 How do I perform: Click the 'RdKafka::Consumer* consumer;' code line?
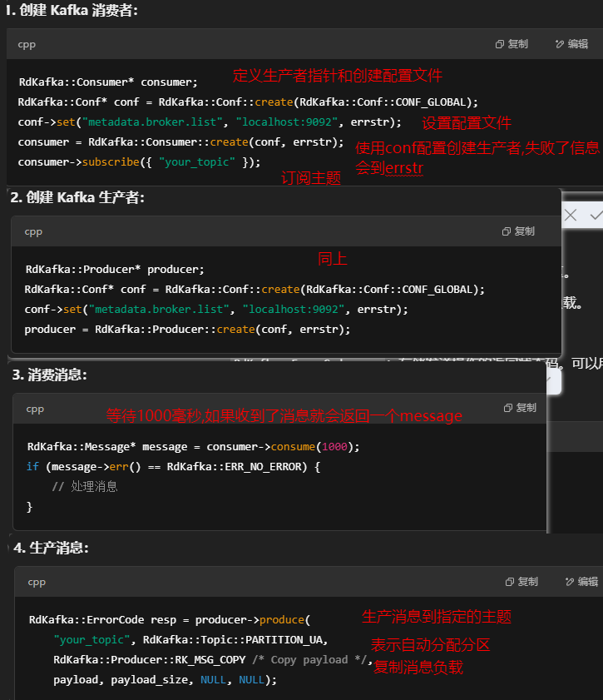[x=108, y=82]
